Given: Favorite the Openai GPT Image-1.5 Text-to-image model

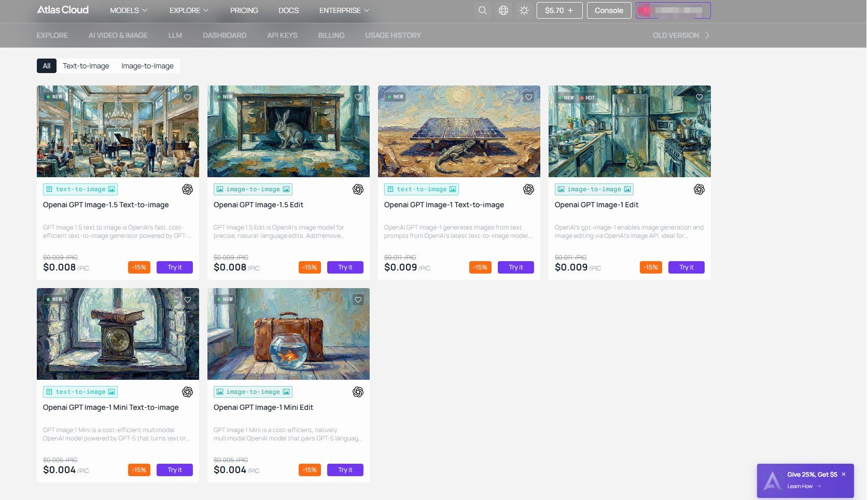Looking at the screenshot, I should (x=187, y=97).
